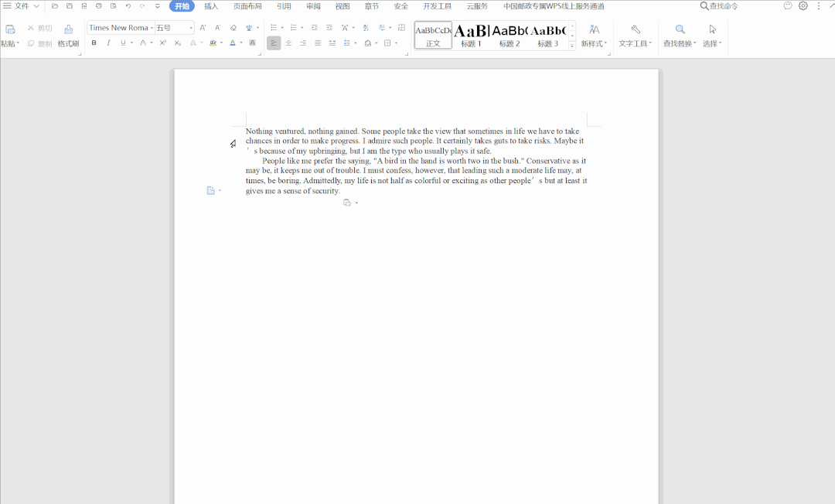Click the Find and Replace magnifier icon
The width and height of the screenshot is (835, 504).
[x=680, y=29]
